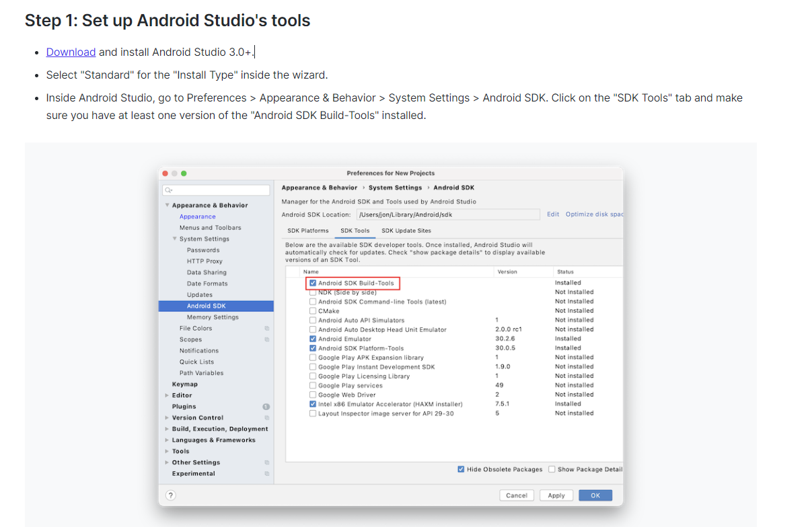Check the NDK (Side by side) checkbox
Viewport: 812px width, 527px height.
313,292
